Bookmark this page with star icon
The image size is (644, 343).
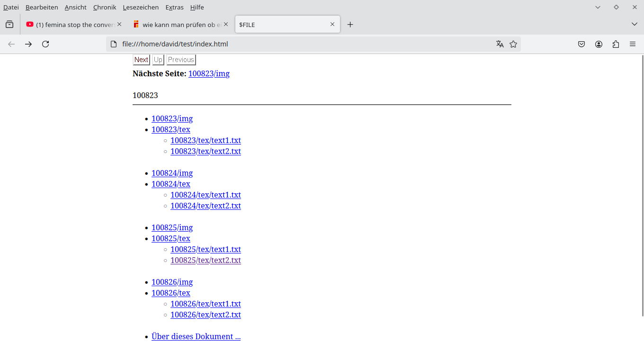point(513,44)
